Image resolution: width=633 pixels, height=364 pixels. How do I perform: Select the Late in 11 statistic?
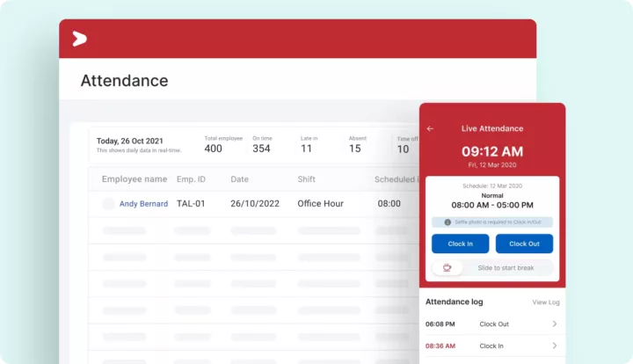point(308,144)
